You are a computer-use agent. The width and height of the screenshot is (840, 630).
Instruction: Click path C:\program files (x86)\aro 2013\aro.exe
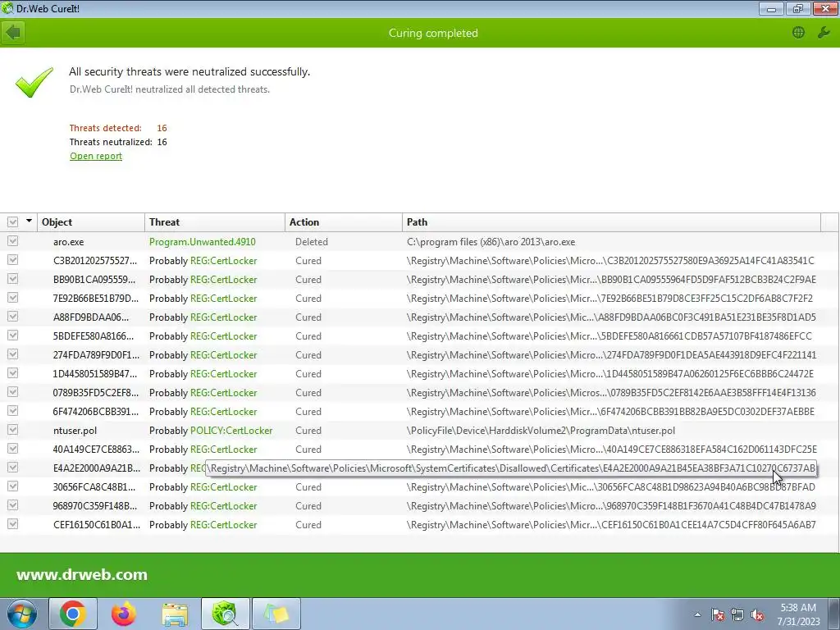(491, 242)
